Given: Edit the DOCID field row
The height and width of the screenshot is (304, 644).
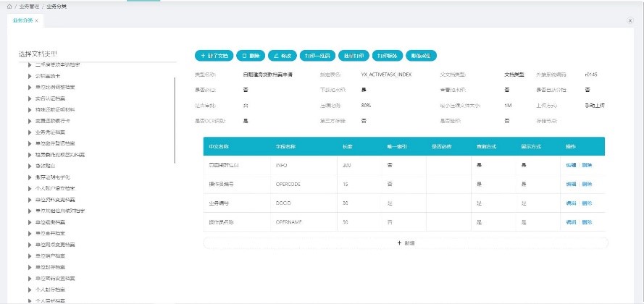Looking at the screenshot, I should pyautogui.click(x=572, y=203).
